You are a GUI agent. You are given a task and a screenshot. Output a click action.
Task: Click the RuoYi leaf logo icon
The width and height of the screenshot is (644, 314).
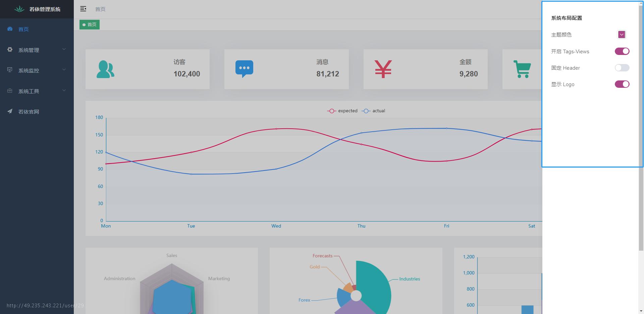point(19,9)
